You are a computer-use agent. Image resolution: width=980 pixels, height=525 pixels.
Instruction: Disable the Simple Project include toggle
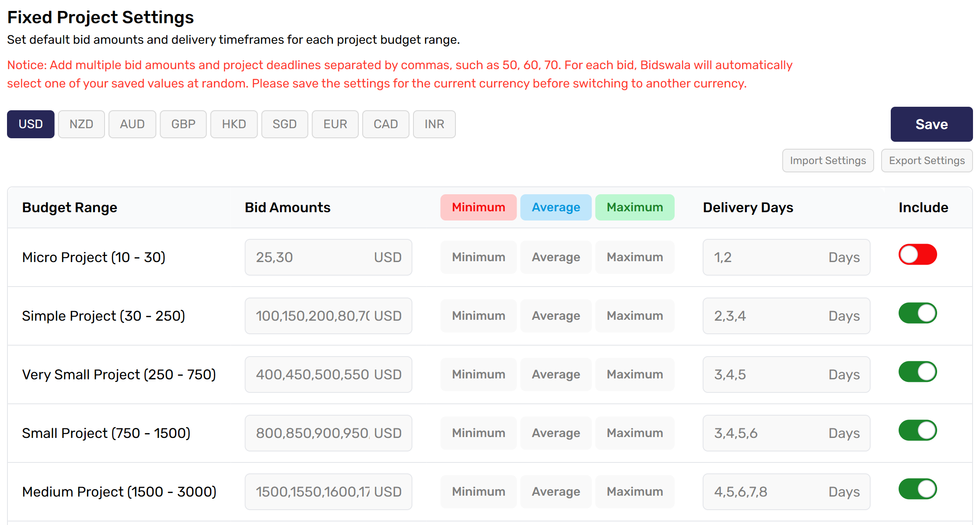(917, 313)
